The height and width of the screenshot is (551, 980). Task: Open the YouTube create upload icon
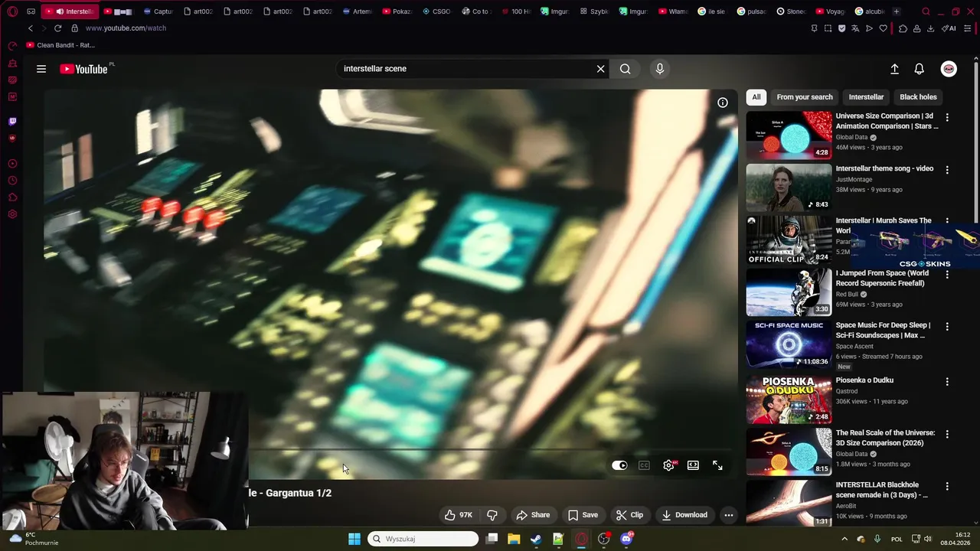[894, 69]
